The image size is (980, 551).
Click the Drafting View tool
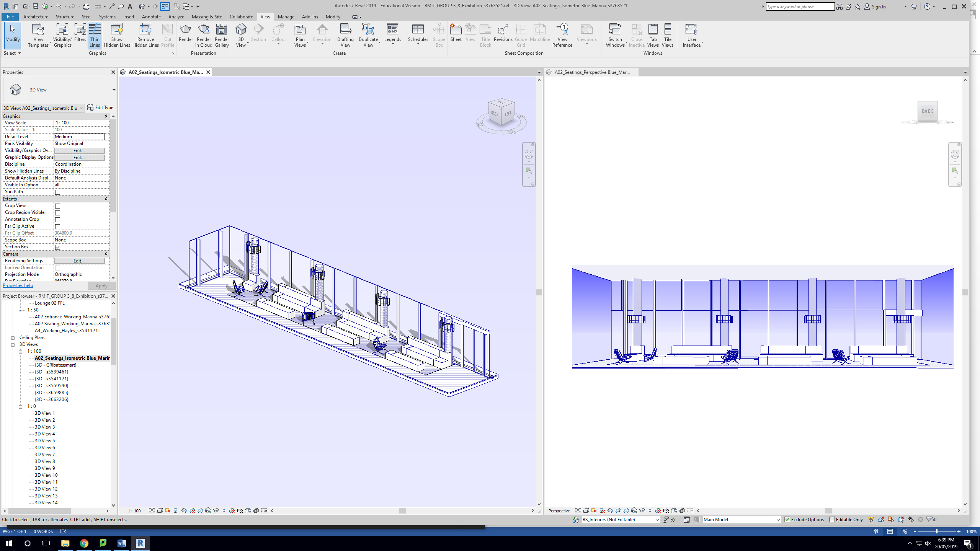[345, 35]
